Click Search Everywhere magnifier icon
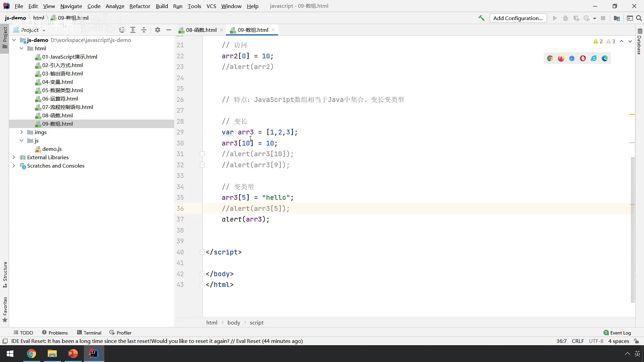The image size is (644, 362). [x=639, y=18]
